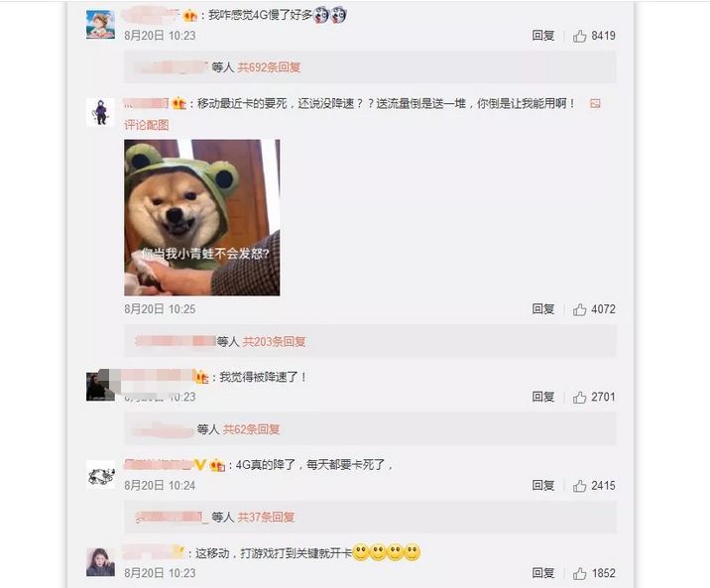710x588 pixels.
Task: Open the purple character avatar profile
Action: pyautogui.click(x=100, y=112)
